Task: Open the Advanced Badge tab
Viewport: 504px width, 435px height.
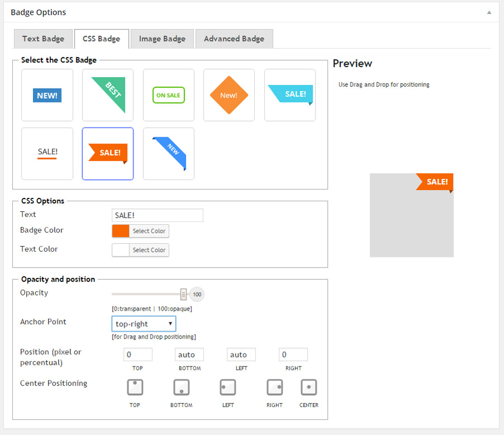Action: pyautogui.click(x=234, y=39)
